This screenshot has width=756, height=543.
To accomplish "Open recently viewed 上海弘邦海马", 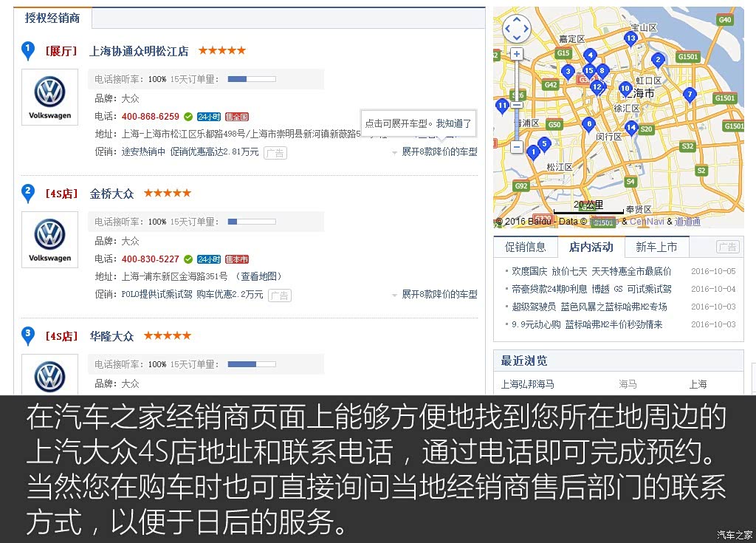I will [527, 384].
